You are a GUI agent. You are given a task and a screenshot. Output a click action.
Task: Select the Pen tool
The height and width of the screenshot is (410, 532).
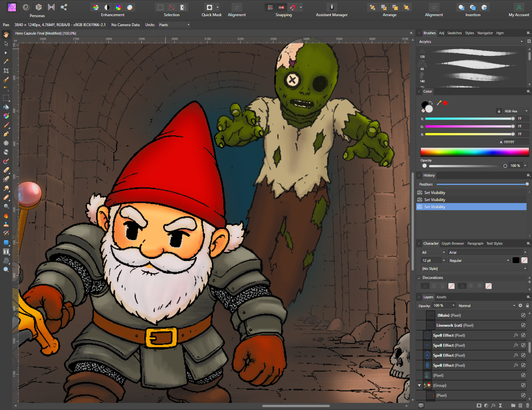pos(6,134)
